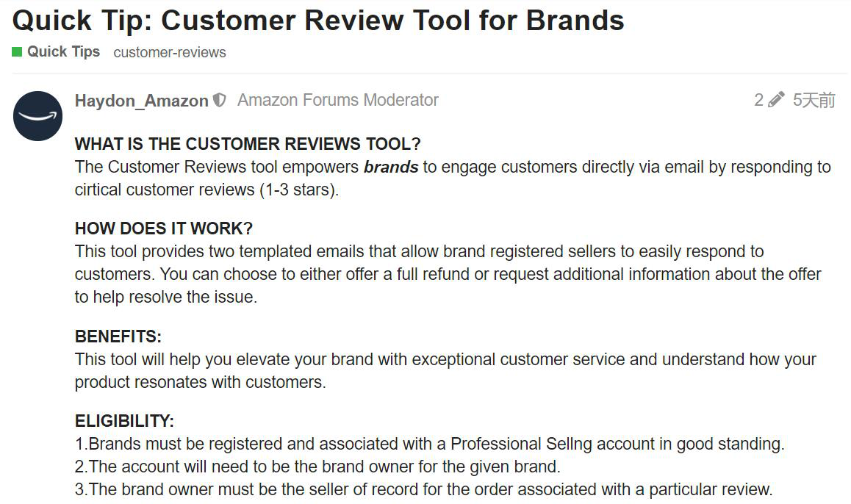Click the 5天前 post timestamp
The image size is (851, 504).
tap(814, 101)
